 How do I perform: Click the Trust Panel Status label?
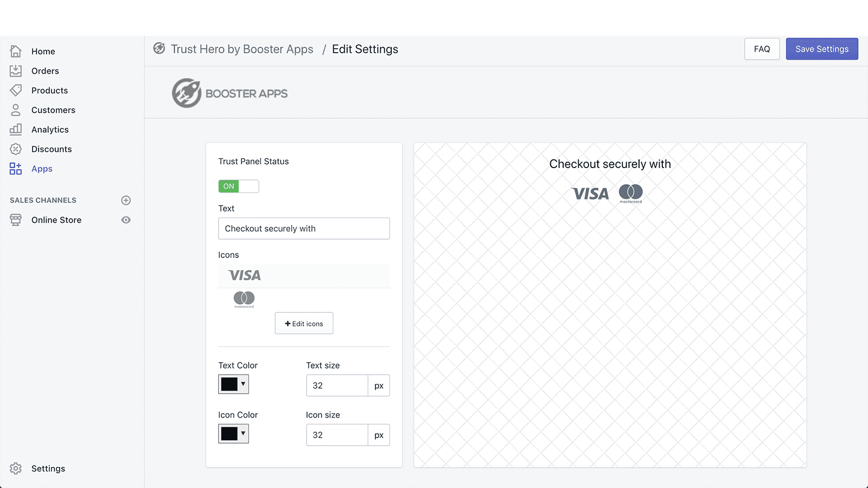[x=253, y=162]
